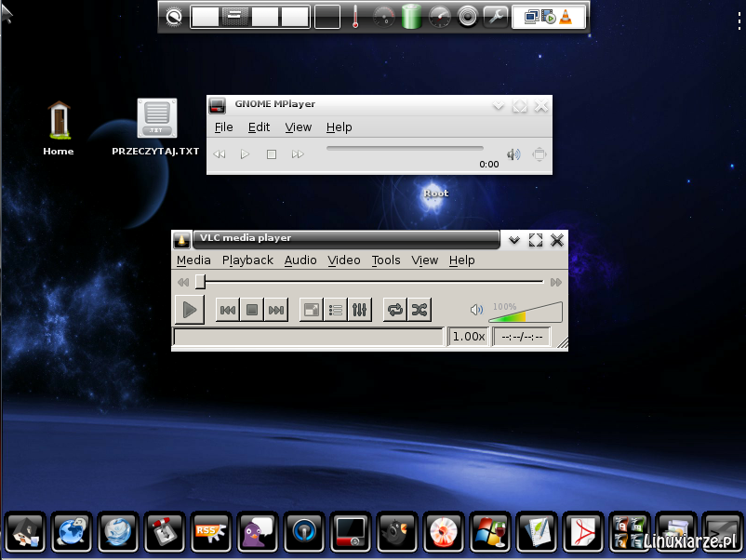Open the RSS reader from the dock

tap(210, 532)
